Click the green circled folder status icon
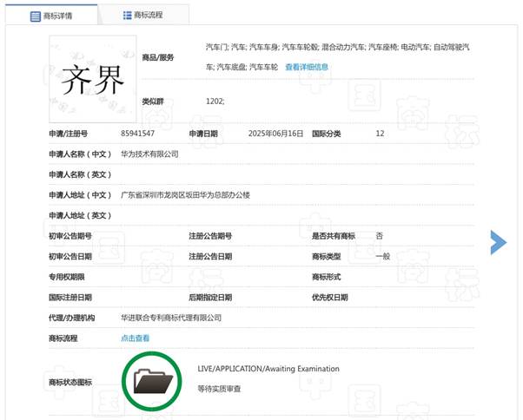 [151, 380]
